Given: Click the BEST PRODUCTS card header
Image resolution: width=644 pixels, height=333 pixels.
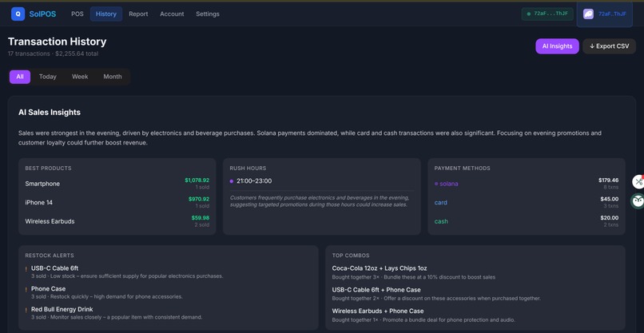Looking at the screenshot, I should (48, 168).
